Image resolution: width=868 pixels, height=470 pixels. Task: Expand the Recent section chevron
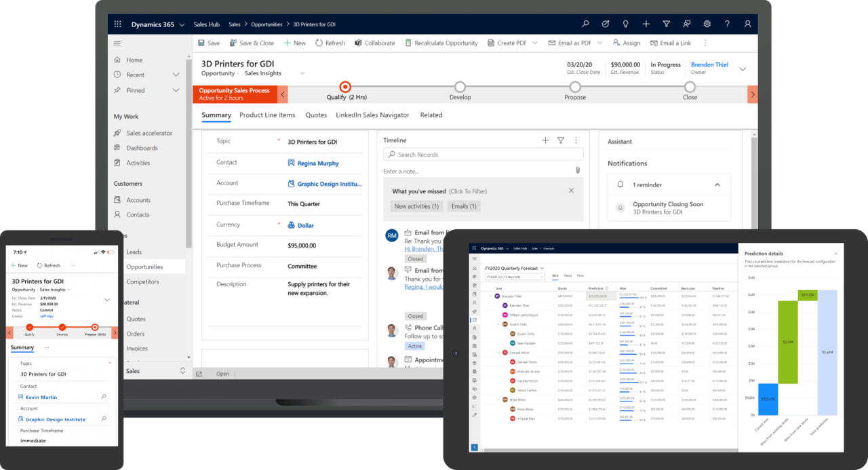coord(176,75)
